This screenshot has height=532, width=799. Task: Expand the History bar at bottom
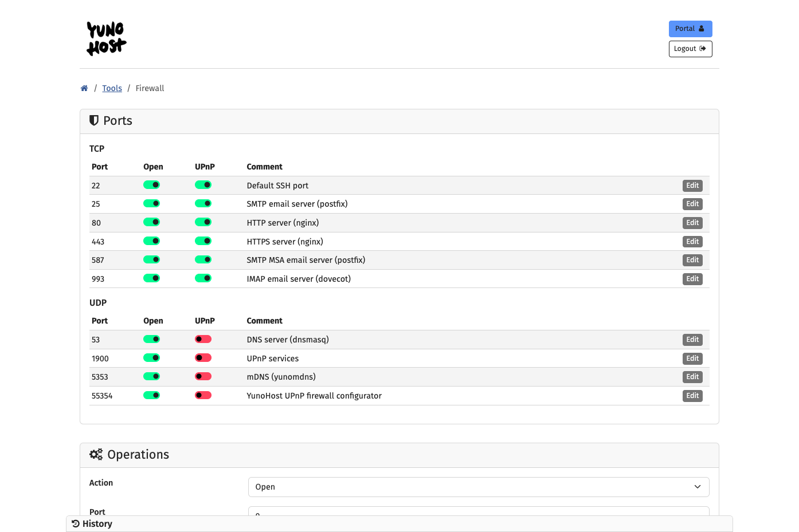coord(399,523)
